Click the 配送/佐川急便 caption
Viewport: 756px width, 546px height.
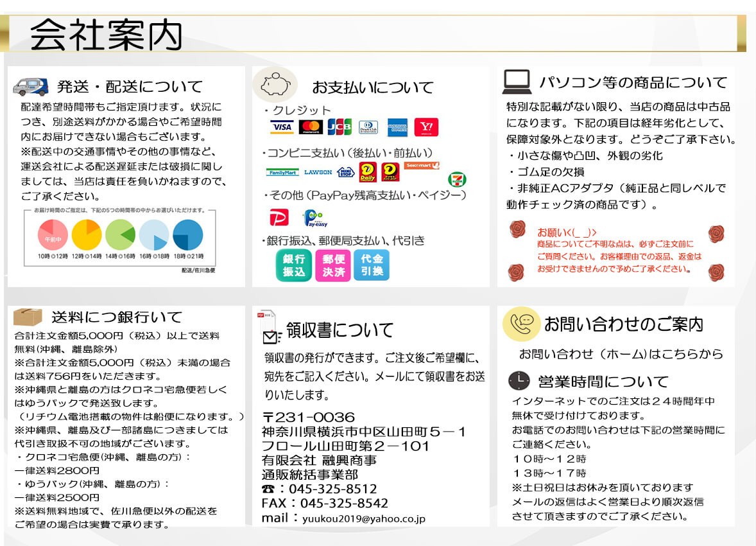pos(198,270)
